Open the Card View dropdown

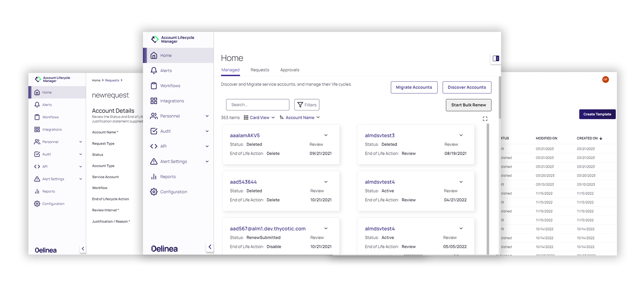click(259, 117)
